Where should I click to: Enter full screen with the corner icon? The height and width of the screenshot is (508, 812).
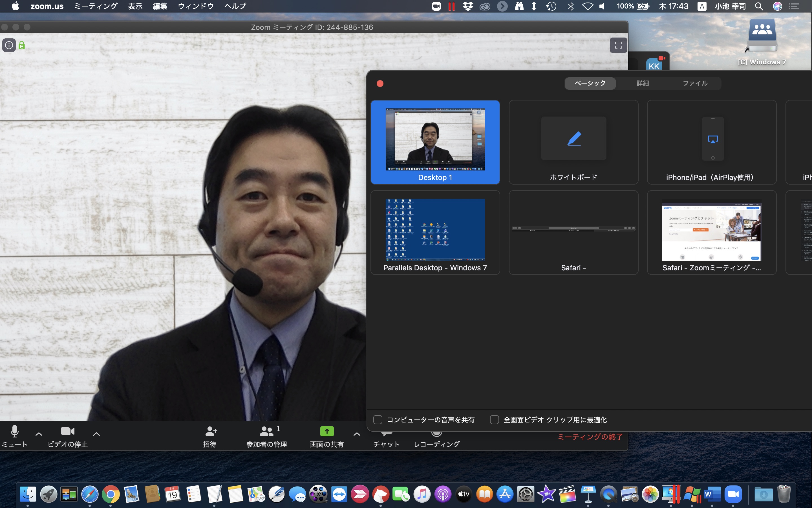tap(618, 45)
